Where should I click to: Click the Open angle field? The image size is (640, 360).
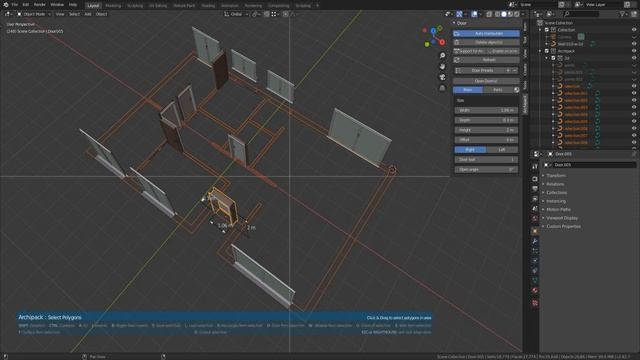486,169
